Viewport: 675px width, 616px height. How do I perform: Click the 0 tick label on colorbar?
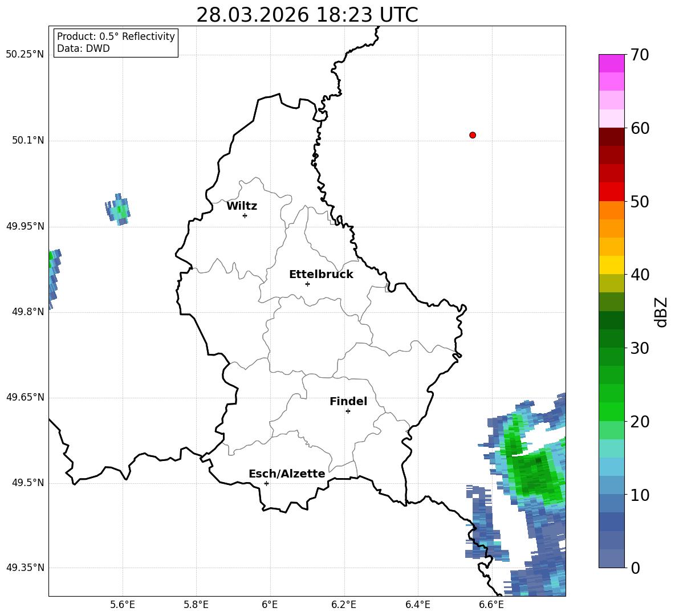(635, 568)
